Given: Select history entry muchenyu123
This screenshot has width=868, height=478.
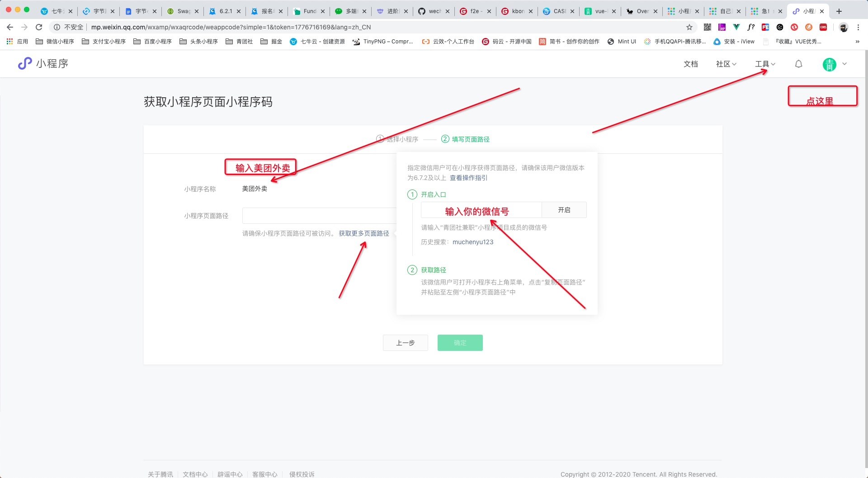Looking at the screenshot, I should tap(473, 242).
